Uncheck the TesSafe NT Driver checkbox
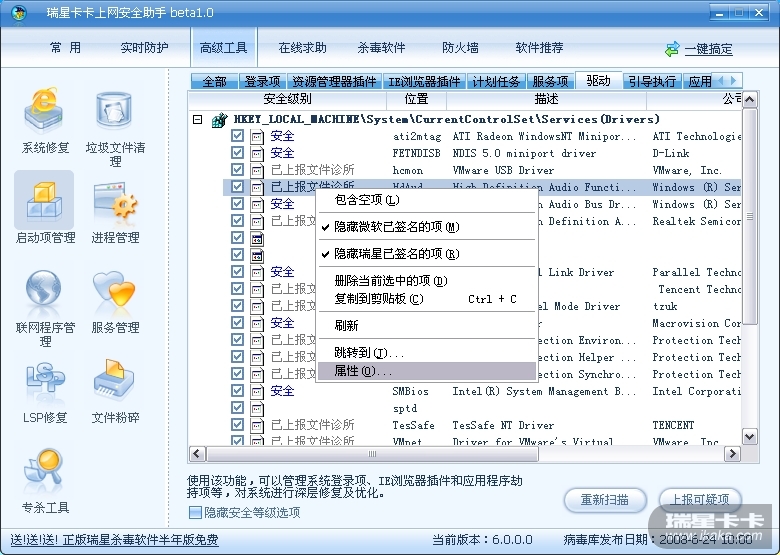The image size is (780, 555). click(x=237, y=425)
